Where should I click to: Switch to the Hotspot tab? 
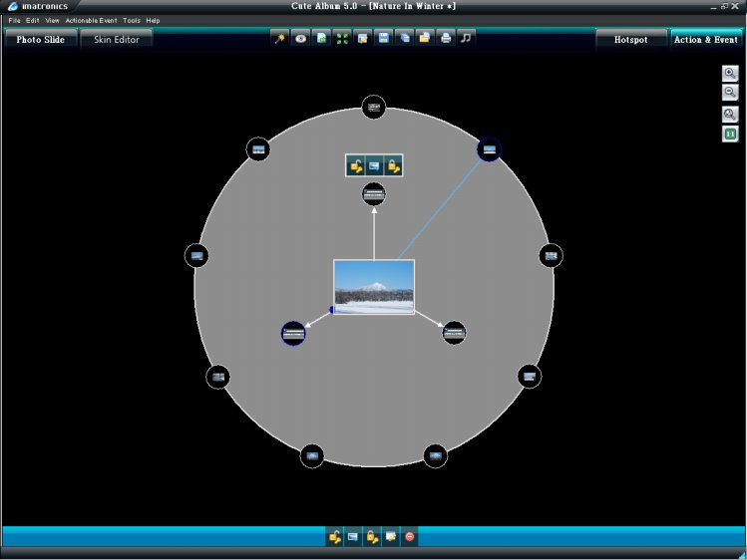pyautogui.click(x=630, y=40)
